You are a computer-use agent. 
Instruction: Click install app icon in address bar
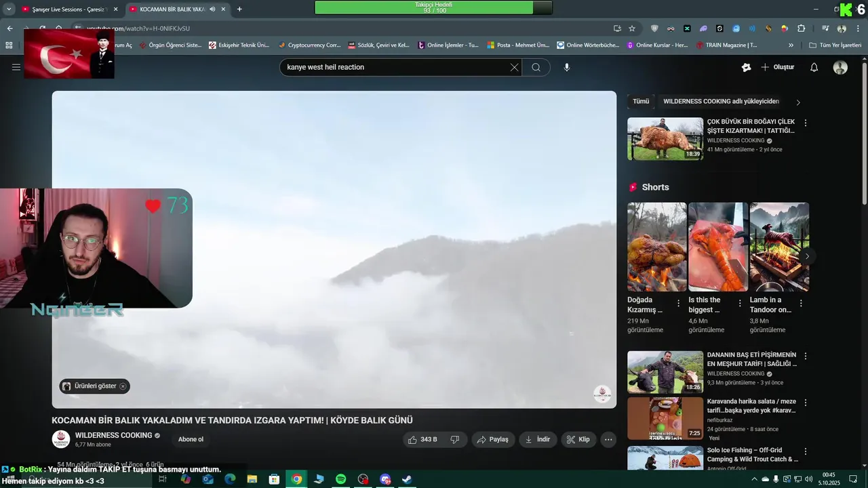pyautogui.click(x=617, y=28)
